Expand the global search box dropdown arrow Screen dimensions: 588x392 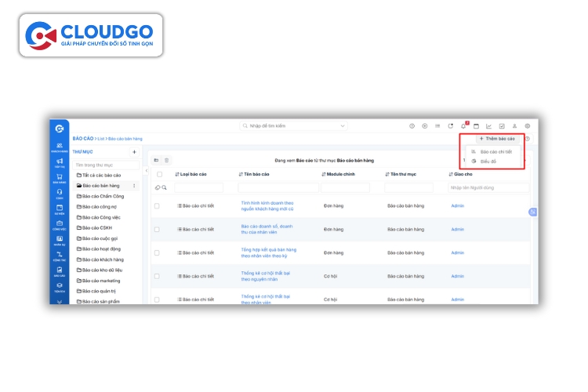click(343, 125)
